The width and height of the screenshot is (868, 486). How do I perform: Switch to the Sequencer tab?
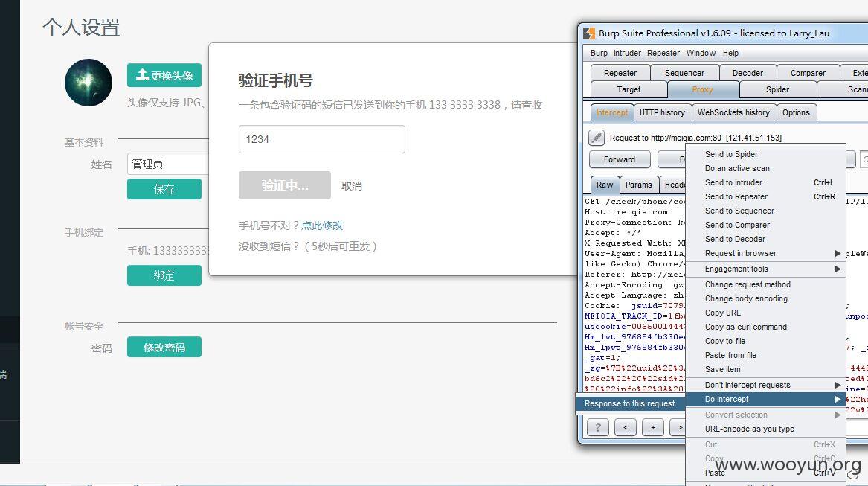(685, 73)
